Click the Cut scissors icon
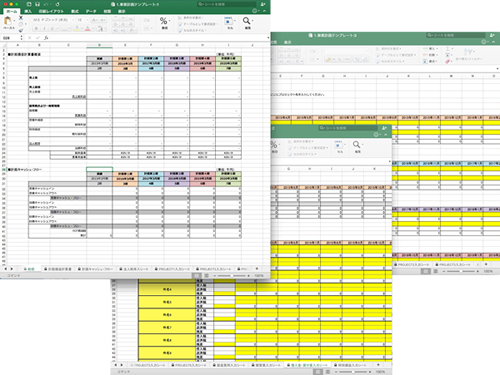This screenshot has width=500, height=375. pyautogui.click(x=21, y=18)
